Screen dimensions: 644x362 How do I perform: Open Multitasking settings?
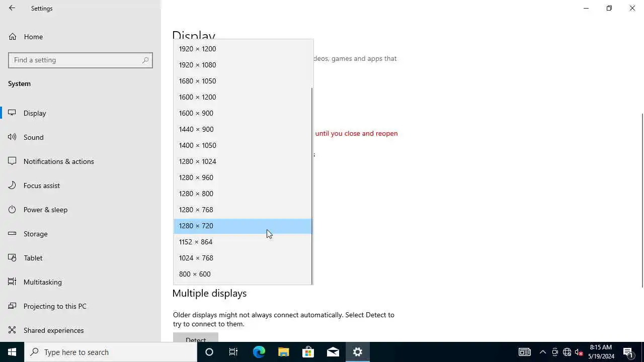(x=80, y=282)
